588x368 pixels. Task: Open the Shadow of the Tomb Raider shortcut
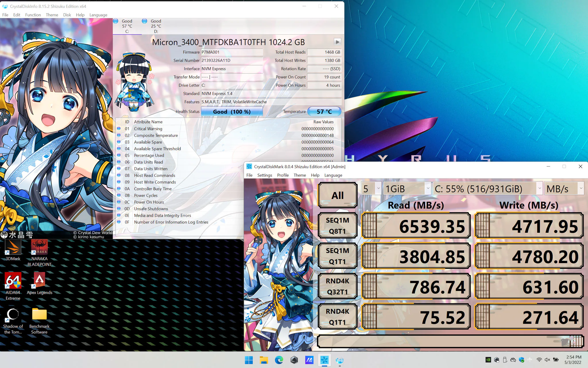(13, 321)
